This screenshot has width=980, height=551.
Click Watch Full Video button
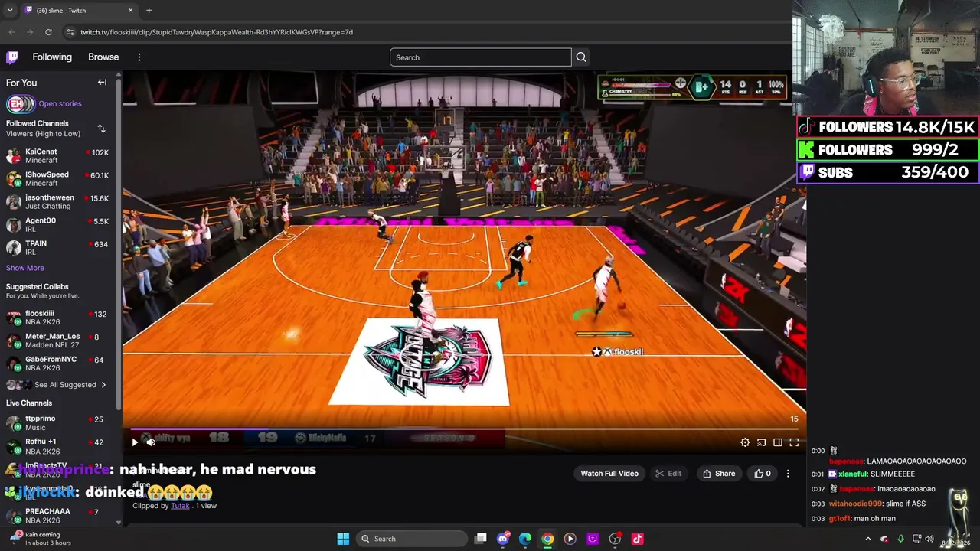coord(609,474)
